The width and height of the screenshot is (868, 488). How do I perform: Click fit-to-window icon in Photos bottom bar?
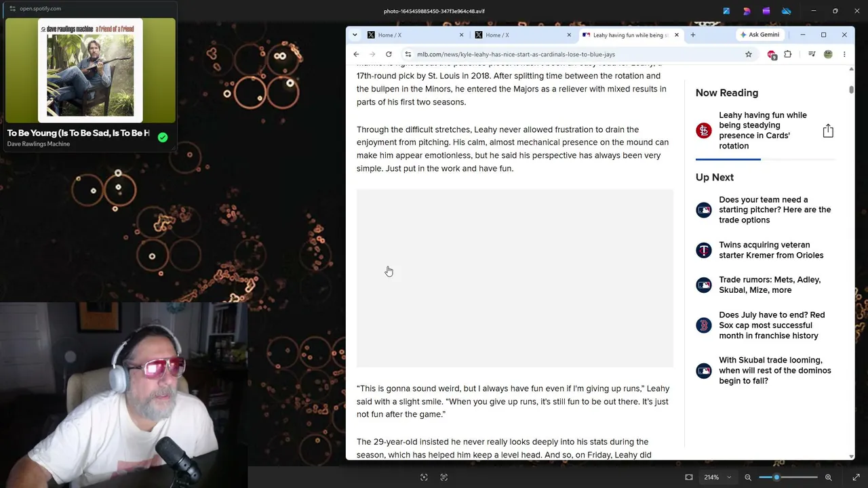tap(689, 477)
